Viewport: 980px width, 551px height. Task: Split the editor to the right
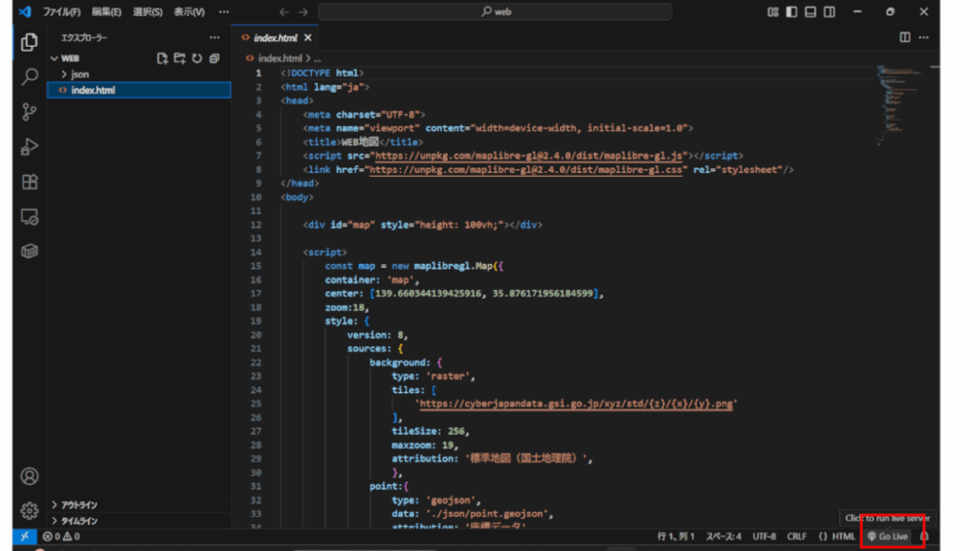[x=904, y=37]
